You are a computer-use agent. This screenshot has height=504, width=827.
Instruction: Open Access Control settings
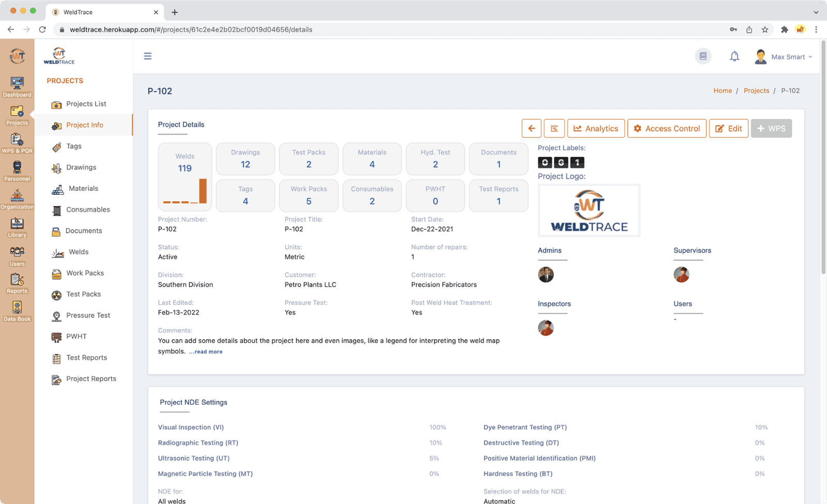tap(666, 128)
